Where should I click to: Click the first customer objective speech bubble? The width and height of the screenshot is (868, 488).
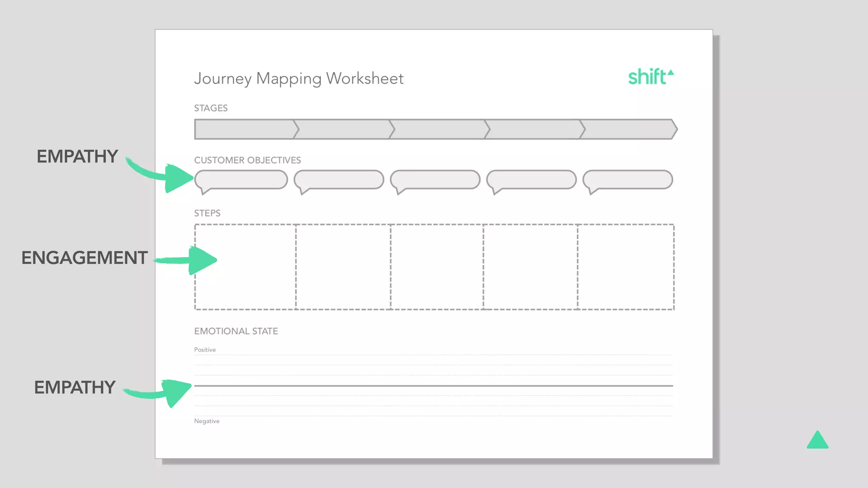[241, 180]
